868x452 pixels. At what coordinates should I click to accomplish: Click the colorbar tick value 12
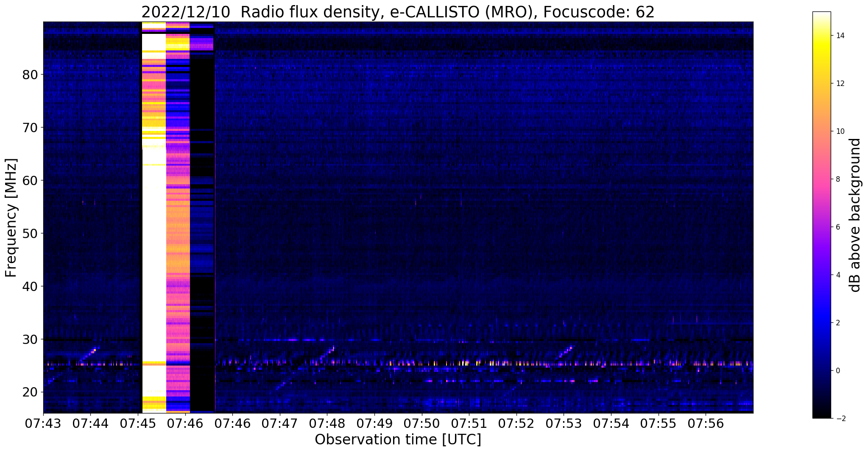[840, 84]
